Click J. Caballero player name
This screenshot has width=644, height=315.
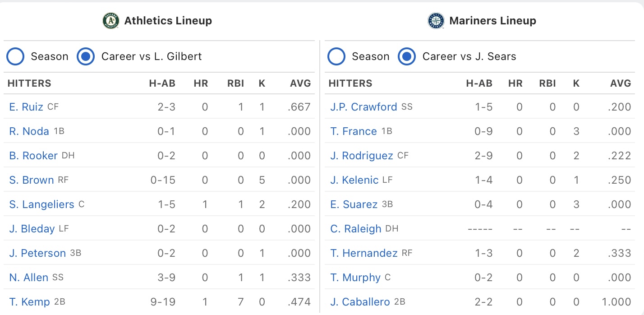(360, 302)
